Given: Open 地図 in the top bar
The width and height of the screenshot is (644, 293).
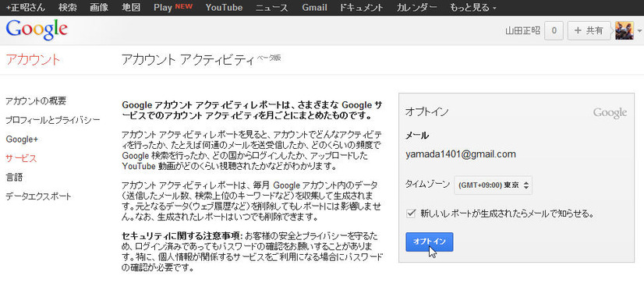Looking at the screenshot, I should (x=131, y=7).
